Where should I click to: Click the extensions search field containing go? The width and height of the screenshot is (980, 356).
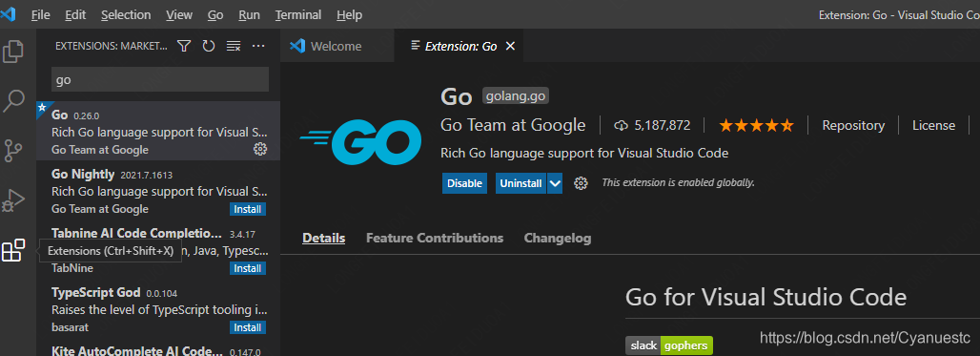tap(160, 79)
